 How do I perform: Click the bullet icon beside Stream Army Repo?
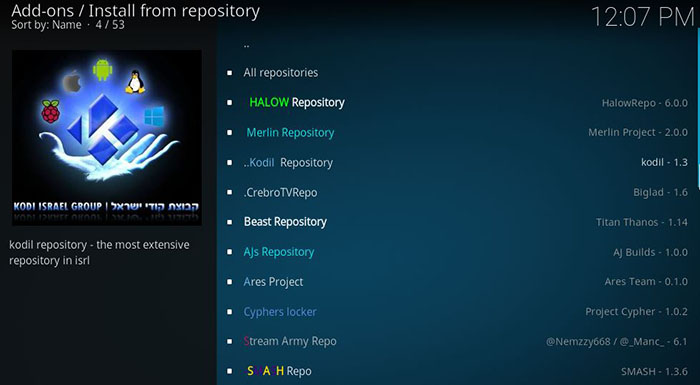point(229,342)
